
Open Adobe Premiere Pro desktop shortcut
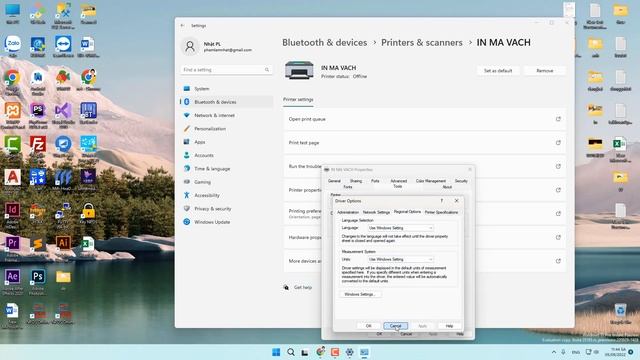(x=13, y=246)
